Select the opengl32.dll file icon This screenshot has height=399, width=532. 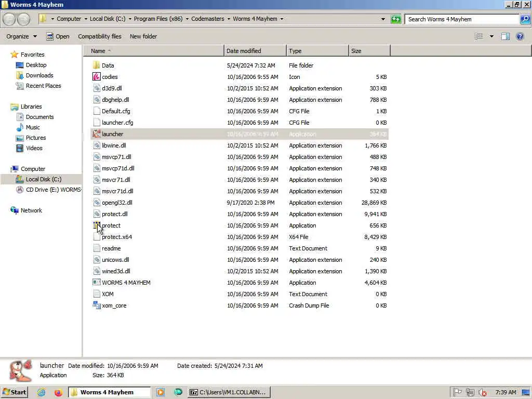click(x=96, y=203)
